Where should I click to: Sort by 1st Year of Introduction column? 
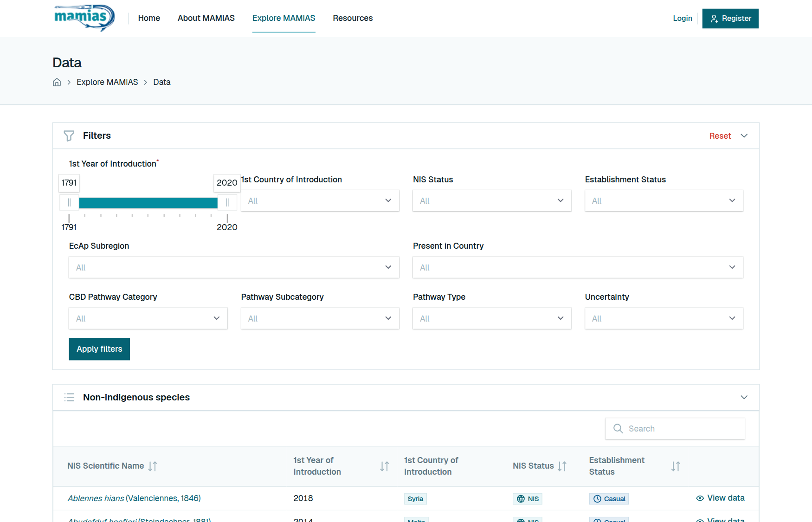click(384, 466)
